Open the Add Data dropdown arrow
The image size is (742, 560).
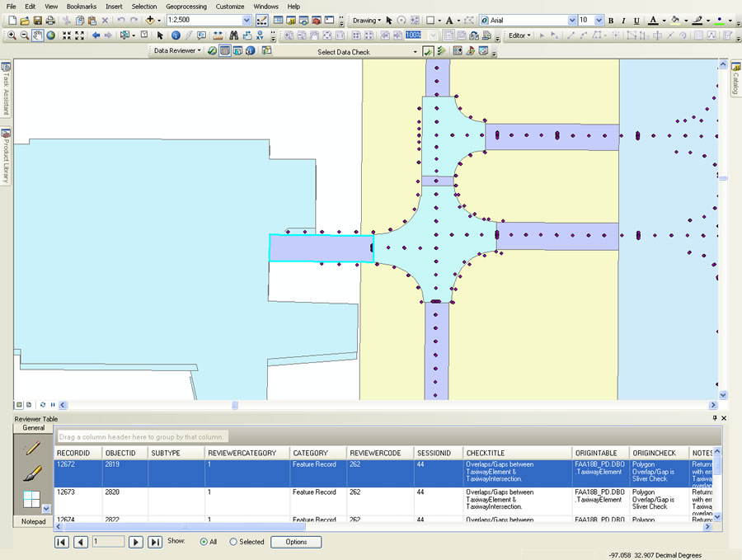coord(159,21)
